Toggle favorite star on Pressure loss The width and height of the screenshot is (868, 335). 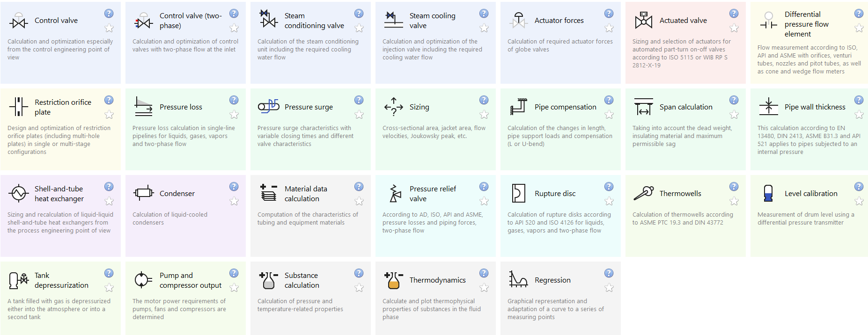coord(234,115)
